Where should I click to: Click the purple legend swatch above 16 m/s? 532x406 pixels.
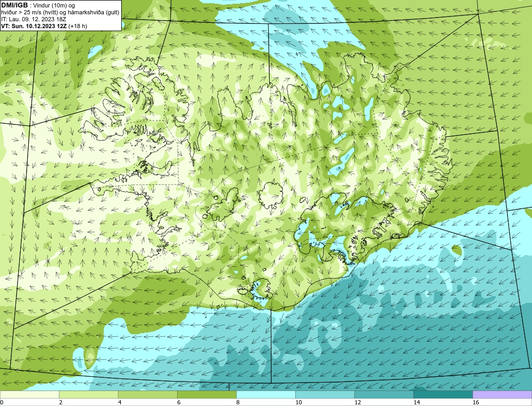502,394
